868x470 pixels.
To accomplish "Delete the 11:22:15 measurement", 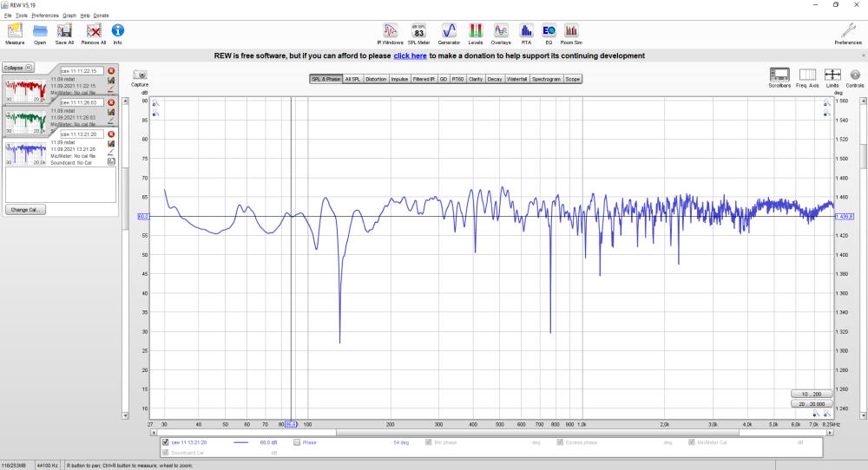I will click(111, 71).
